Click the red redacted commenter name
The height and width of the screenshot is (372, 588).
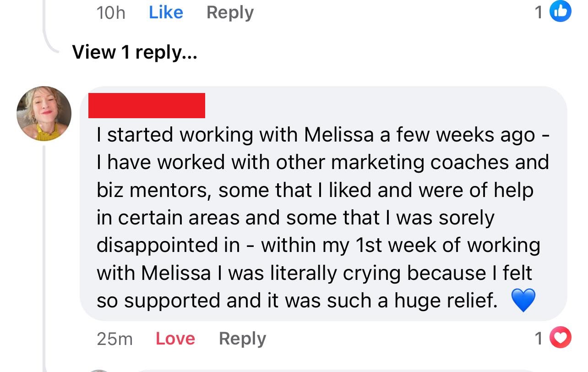(147, 105)
